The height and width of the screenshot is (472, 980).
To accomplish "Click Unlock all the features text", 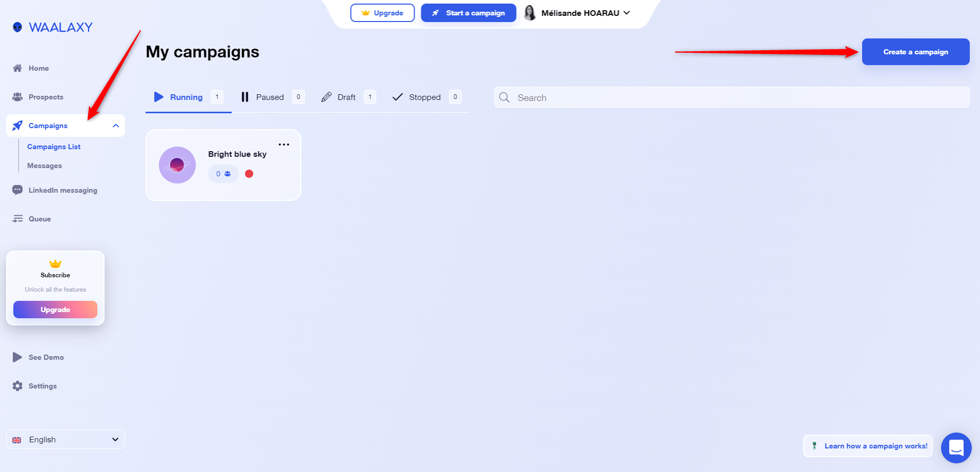I will 55,290.
